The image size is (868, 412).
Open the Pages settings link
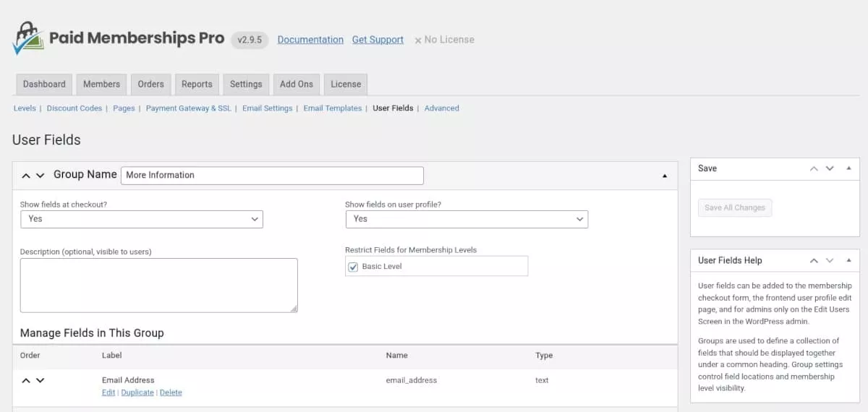coord(124,108)
